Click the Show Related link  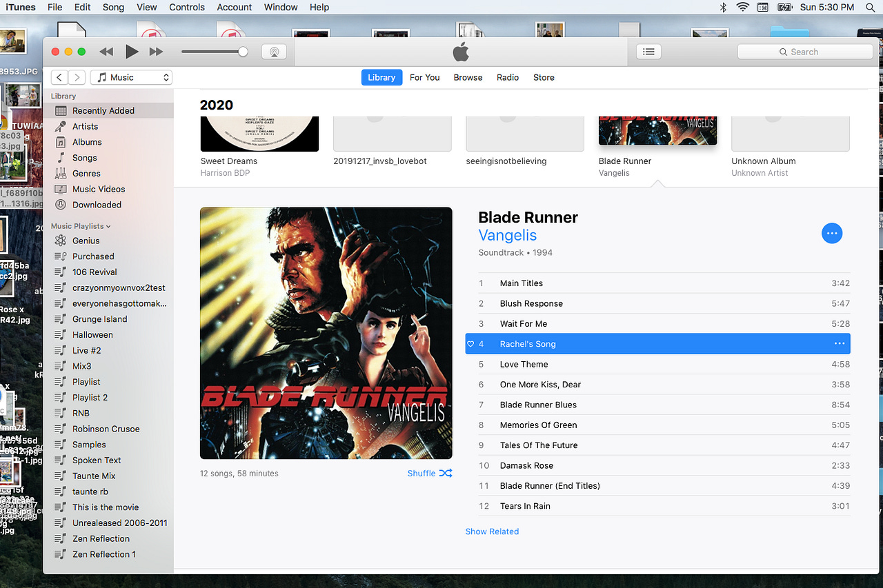[x=492, y=531]
